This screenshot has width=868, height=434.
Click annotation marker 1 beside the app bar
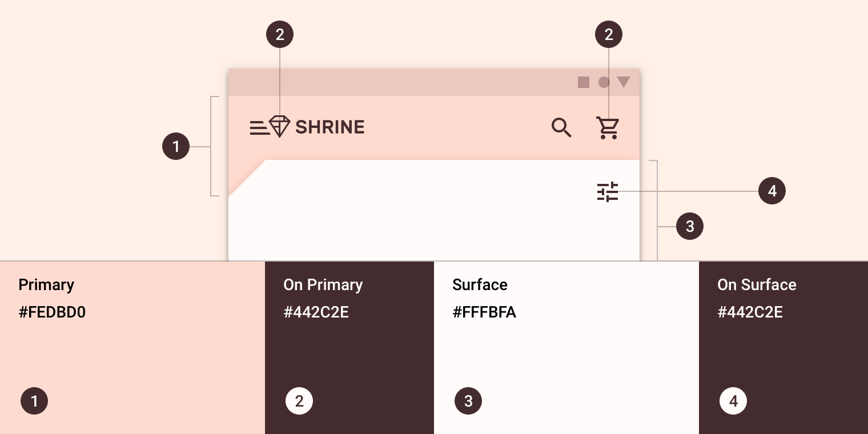tap(176, 146)
